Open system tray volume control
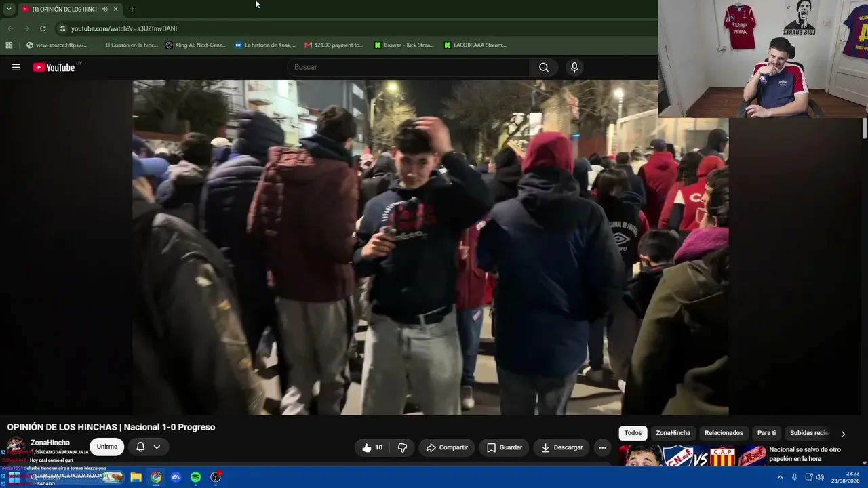 [x=821, y=477]
